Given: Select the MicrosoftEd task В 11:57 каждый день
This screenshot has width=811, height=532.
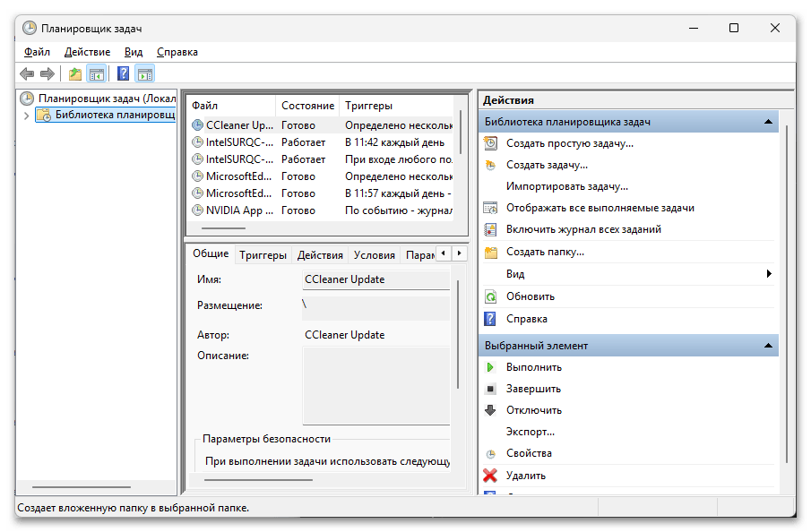Looking at the screenshot, I should [321, 193].
